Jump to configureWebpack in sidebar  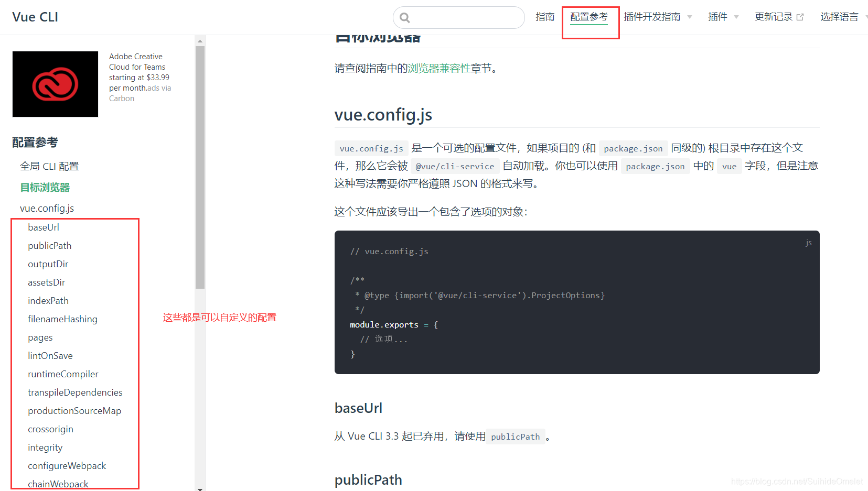[x=67, y=465]
